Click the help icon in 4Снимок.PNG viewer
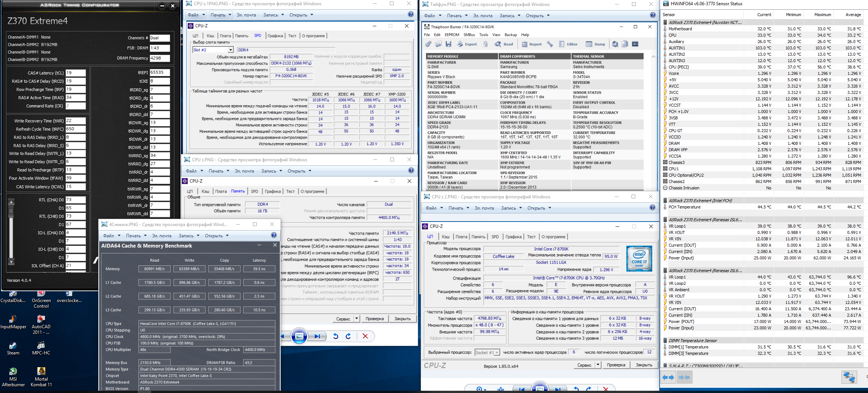The height and width of the screenshot is (393, 868). (274, 235)
